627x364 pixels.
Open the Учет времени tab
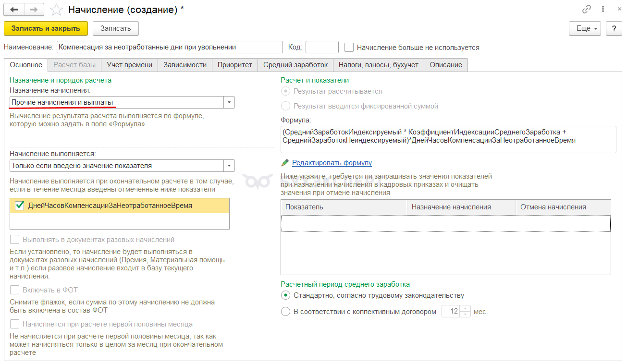[x=129, y=65]
